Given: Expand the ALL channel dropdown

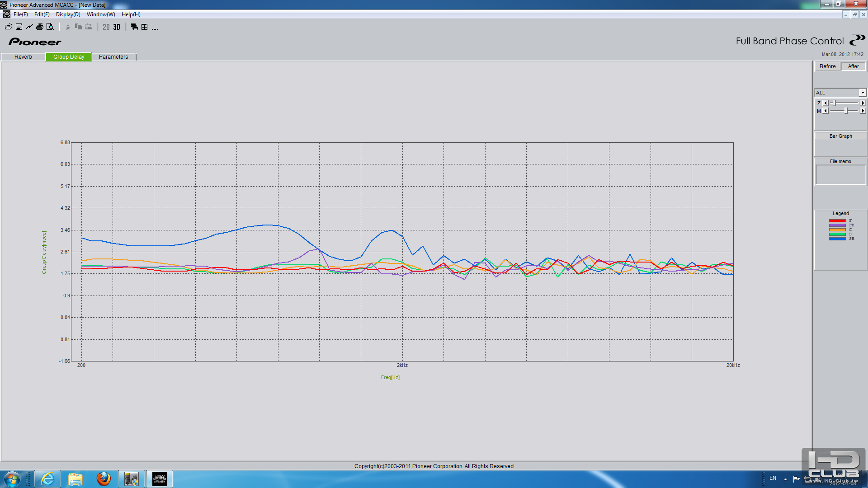Looking at the screenshot, I should [x=862, y=93].
